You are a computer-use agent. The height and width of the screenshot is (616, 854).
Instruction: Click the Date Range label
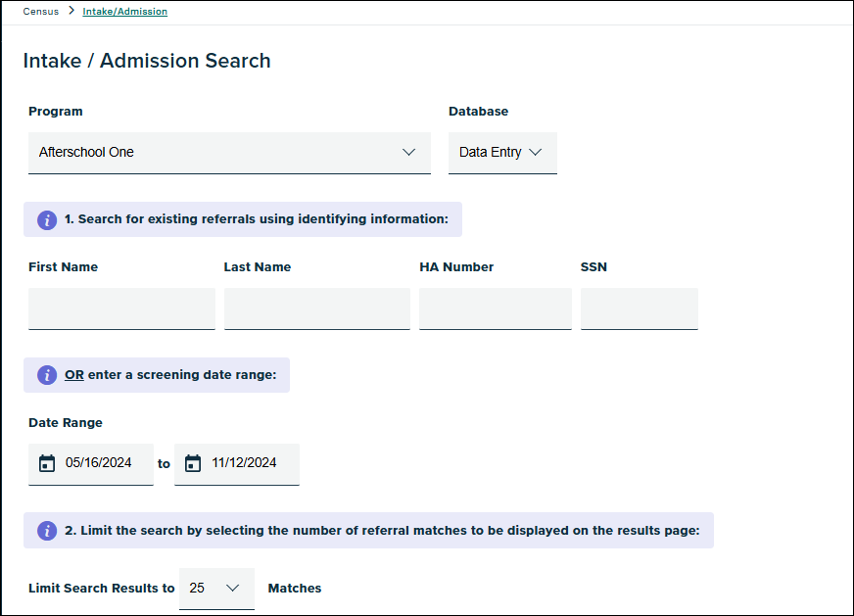[x=66, y=423]
